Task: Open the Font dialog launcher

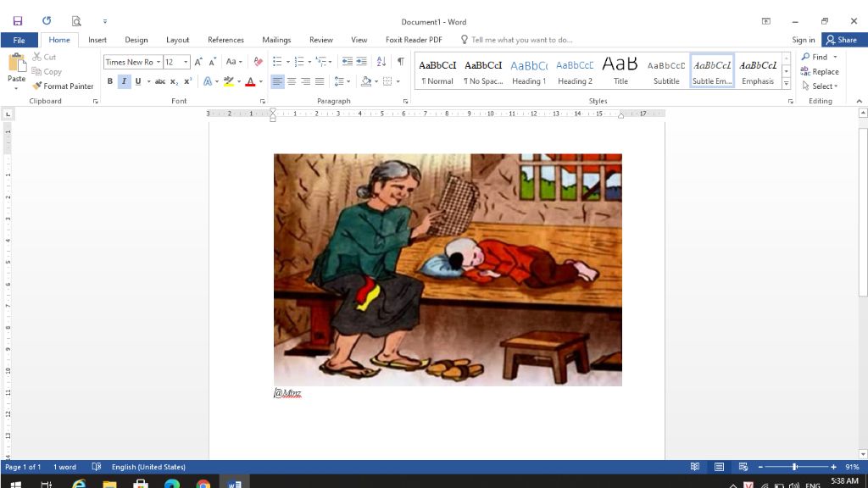Action: pos(263,102)
